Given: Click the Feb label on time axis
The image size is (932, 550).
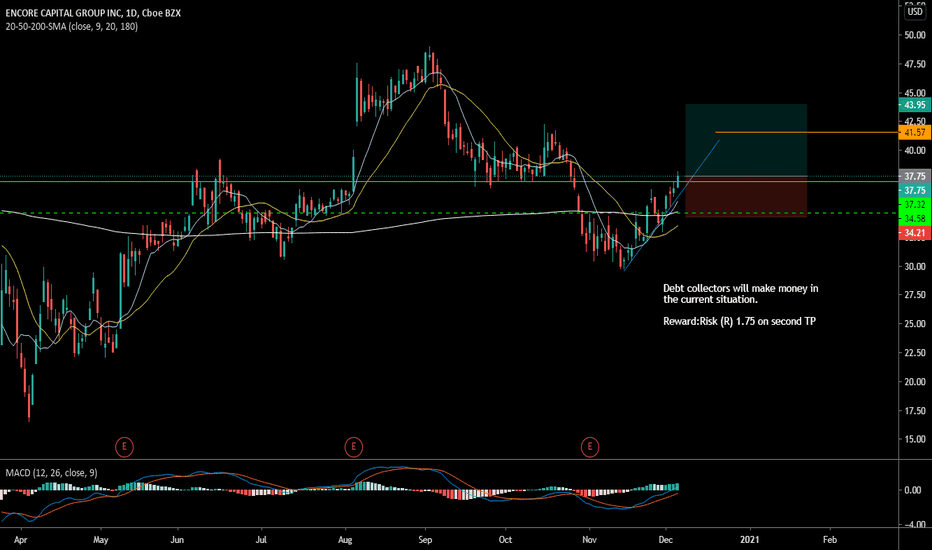Looking at the screenshot, I should (x=830, y=540).
